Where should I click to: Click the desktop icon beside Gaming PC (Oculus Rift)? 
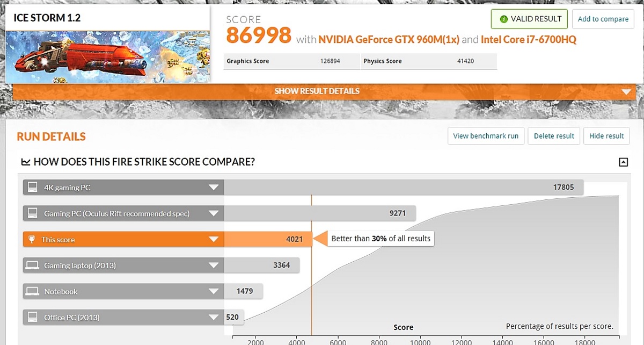click(x=32, y=213)
